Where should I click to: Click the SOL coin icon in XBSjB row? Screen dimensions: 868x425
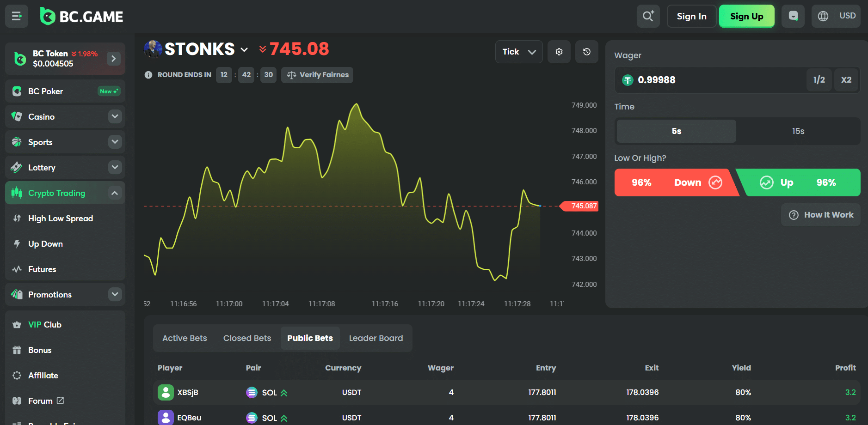[252, 393]
